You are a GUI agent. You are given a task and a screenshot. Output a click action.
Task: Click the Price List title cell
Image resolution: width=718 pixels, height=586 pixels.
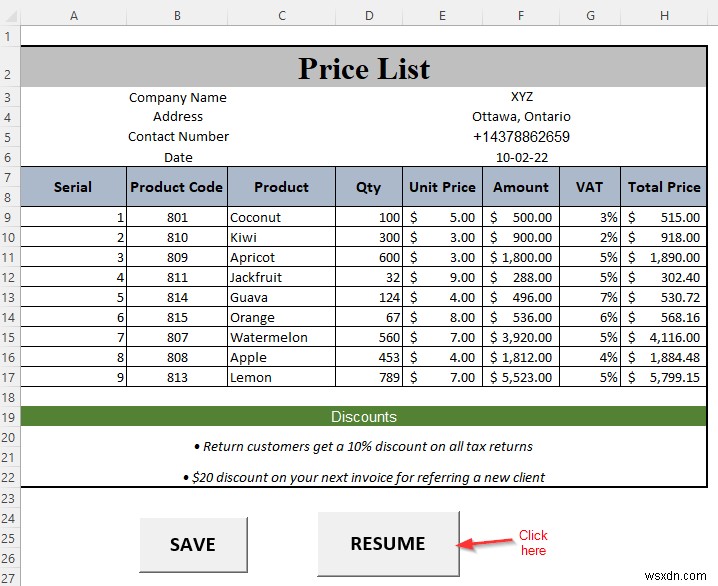(x=364, y=67)
